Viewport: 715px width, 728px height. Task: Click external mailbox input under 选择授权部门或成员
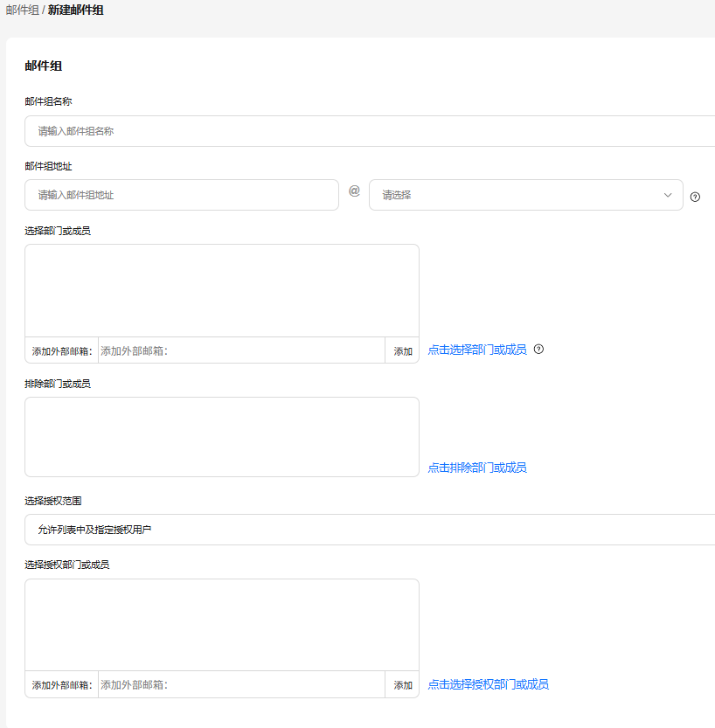tap(241, 685)
